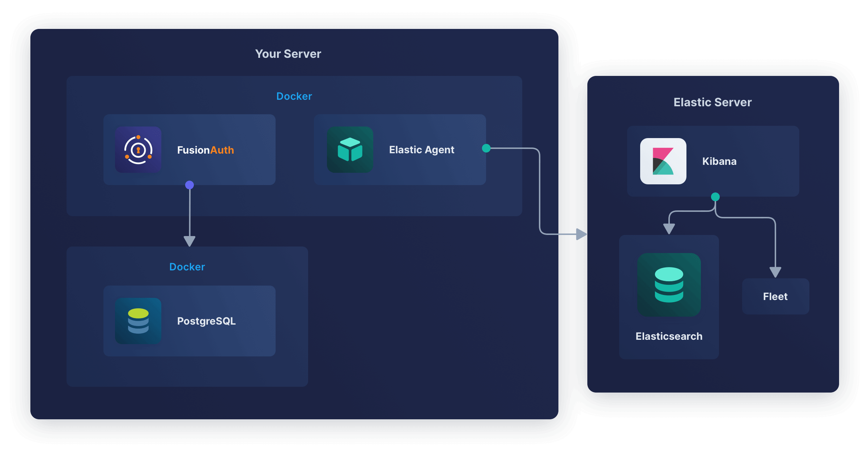868x454 pixels.
Task: Click the Docker label above FusionAuth
Action: click(x=294, y=96)
